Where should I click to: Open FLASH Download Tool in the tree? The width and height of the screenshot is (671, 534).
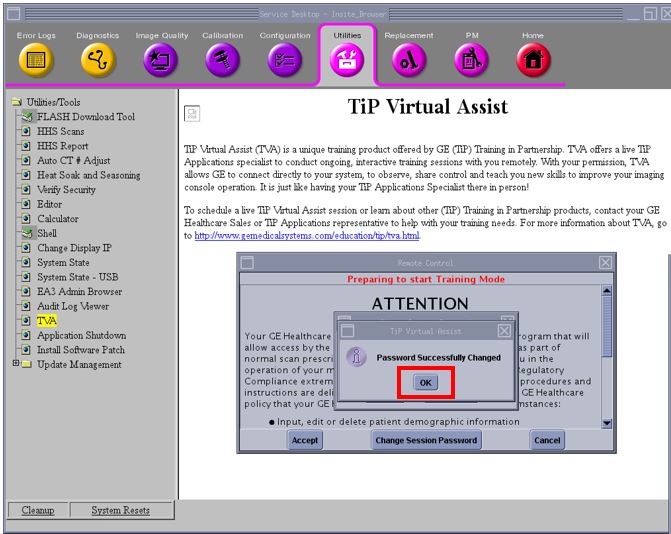[x=85, y=117]
